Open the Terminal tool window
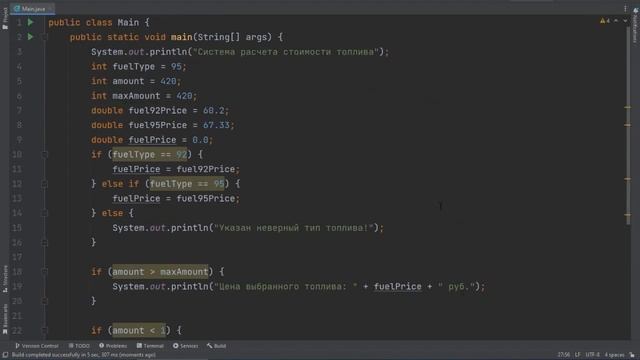The width and height of the screenshot is (640, 360). pyautogui.click(x=150, y=346)
